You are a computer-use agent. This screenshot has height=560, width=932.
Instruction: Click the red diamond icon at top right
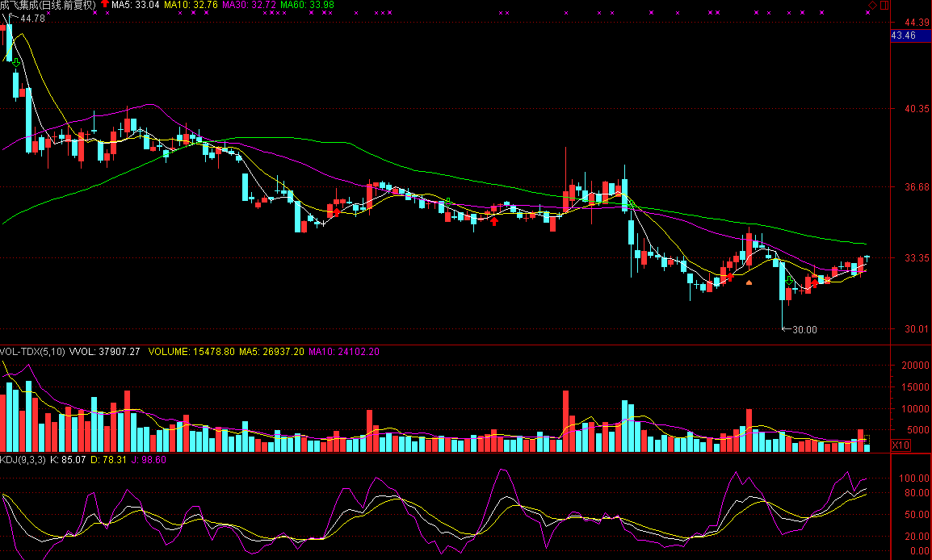[872, 5]
